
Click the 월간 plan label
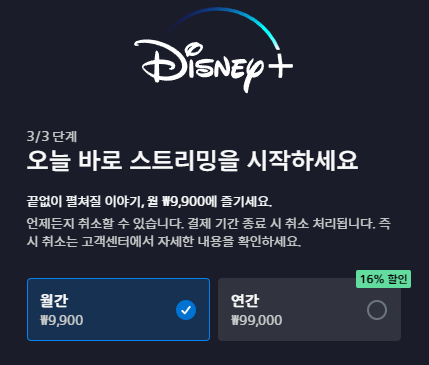[x=54, y=301]
